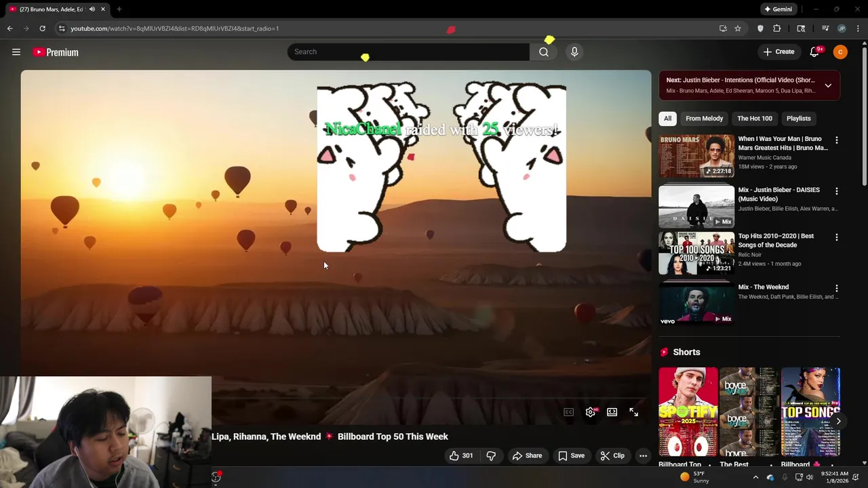This screenshot has width=868, height=488.
Task: Switch to theater mode in the player
Action: pos(612,412)
